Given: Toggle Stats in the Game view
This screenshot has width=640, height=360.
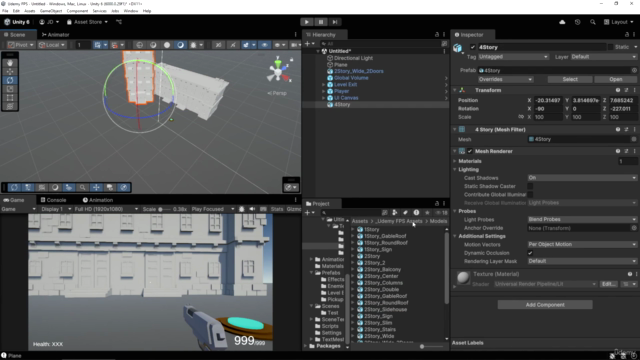Looking at the screenshot, I should [x=277, y=209].
